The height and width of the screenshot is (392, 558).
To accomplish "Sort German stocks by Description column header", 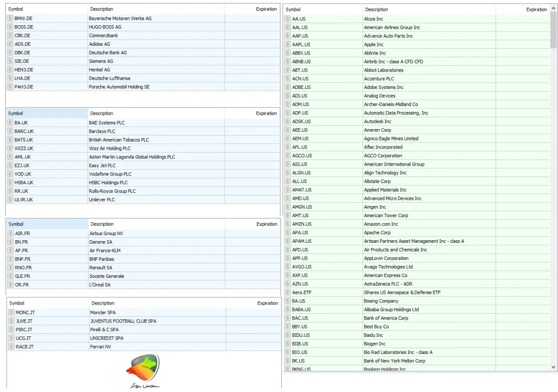I will click(156, 9).
